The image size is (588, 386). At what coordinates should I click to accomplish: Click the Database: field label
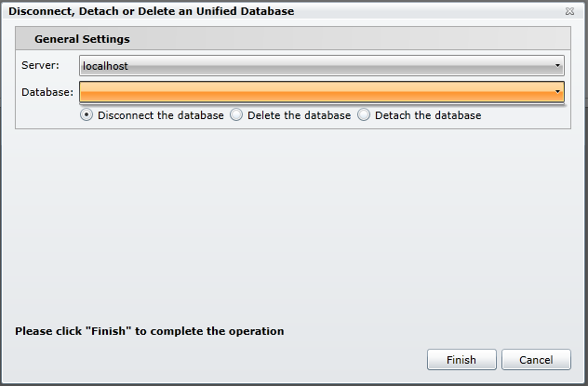pos(47,91)
